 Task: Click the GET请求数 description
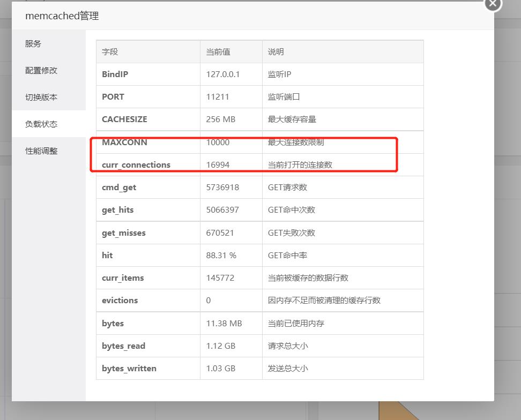click(287, 187)
